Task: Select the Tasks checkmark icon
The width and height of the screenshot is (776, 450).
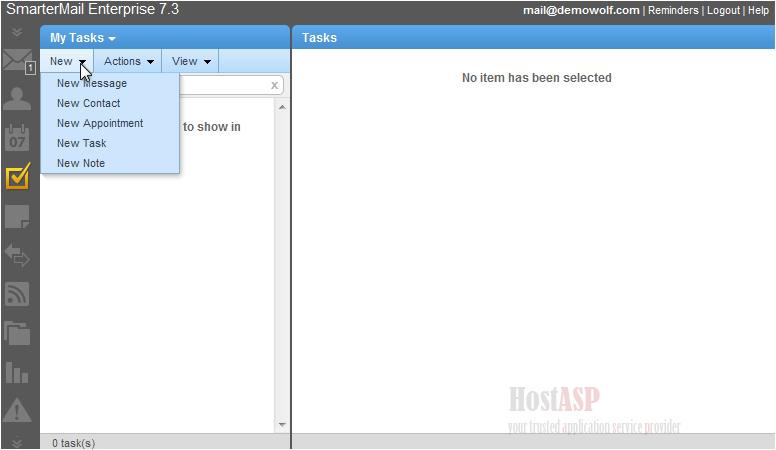Action: tap(18, 176)
